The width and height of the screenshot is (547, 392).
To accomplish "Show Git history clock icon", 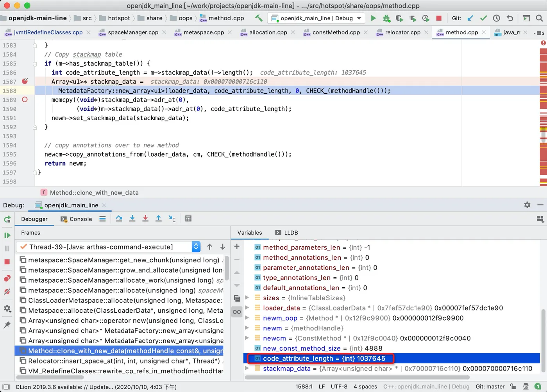I will (x=496, y=18).
